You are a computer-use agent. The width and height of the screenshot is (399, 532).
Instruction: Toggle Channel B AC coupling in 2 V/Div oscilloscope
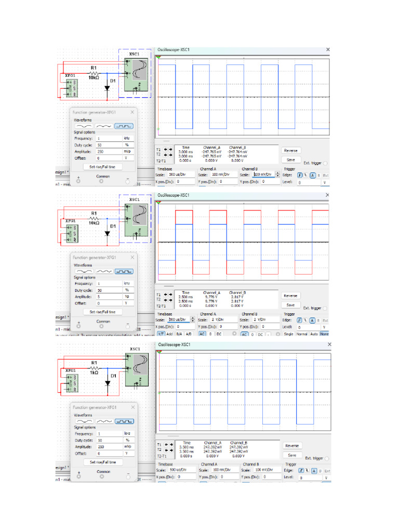pos(244,334)
